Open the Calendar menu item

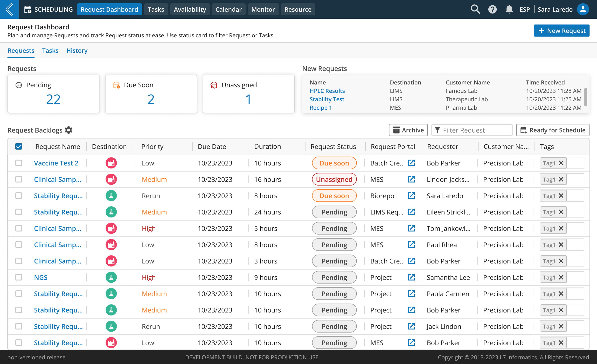tap(228, 9)
